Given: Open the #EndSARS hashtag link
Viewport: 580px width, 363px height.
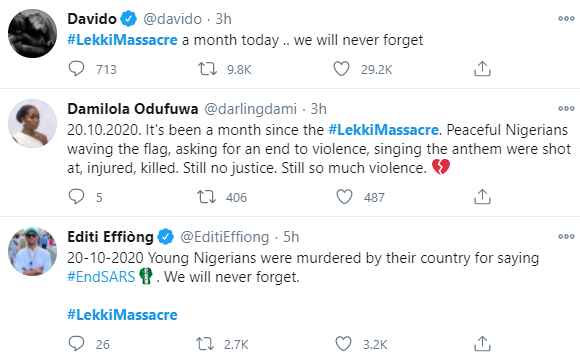Looking at the screenshot, I should [x=101, y=277].
